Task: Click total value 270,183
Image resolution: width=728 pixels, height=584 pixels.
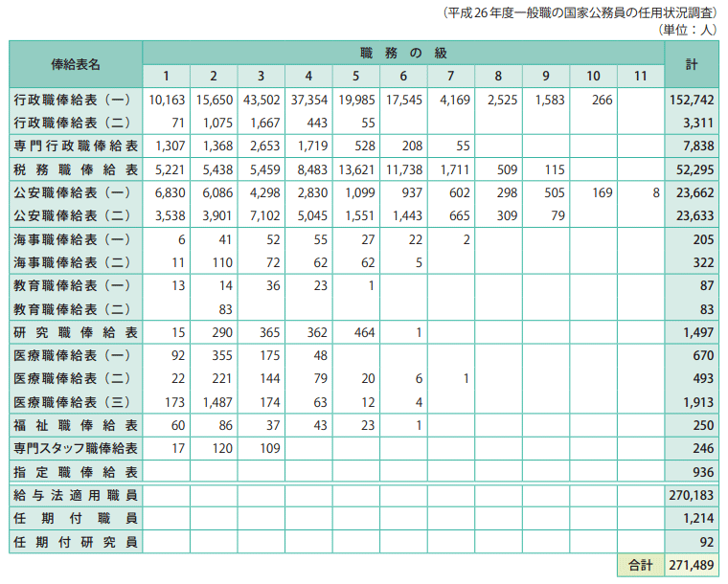Action: [692, 495]
